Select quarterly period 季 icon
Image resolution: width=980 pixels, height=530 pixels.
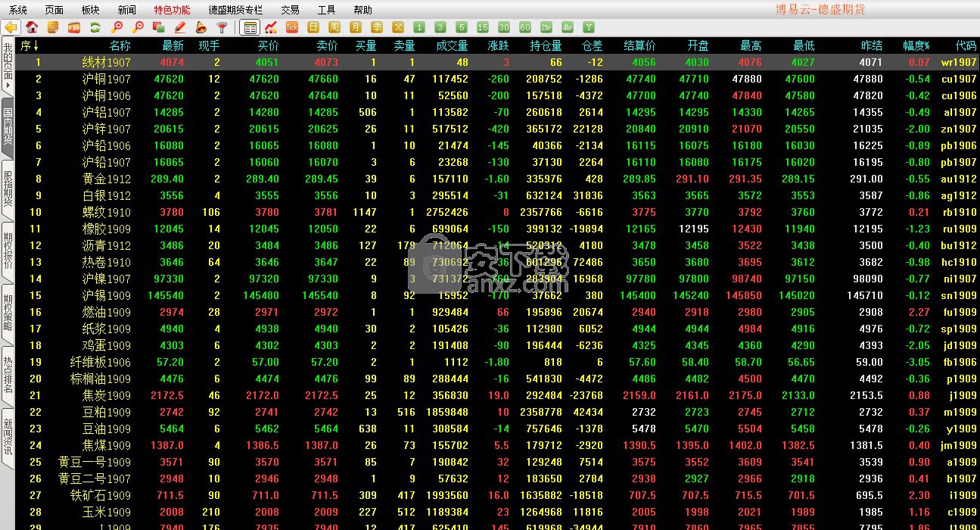click(x=377, y=27)
